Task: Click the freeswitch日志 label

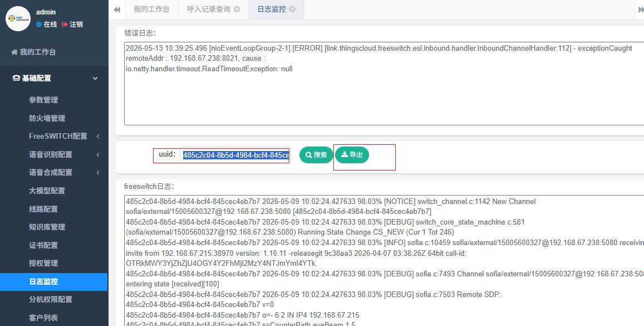Action: [x=150, y=186]
